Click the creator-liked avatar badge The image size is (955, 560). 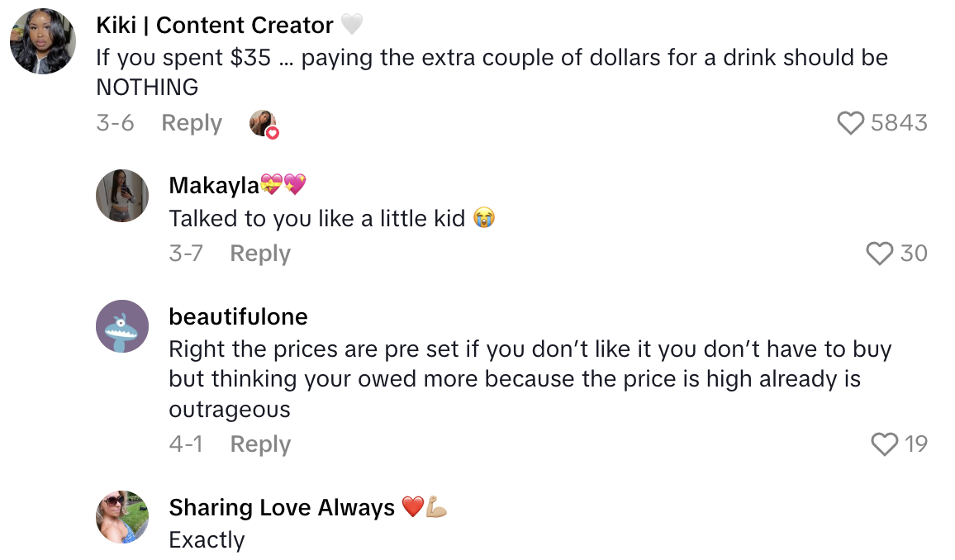(x=264, y=123)
